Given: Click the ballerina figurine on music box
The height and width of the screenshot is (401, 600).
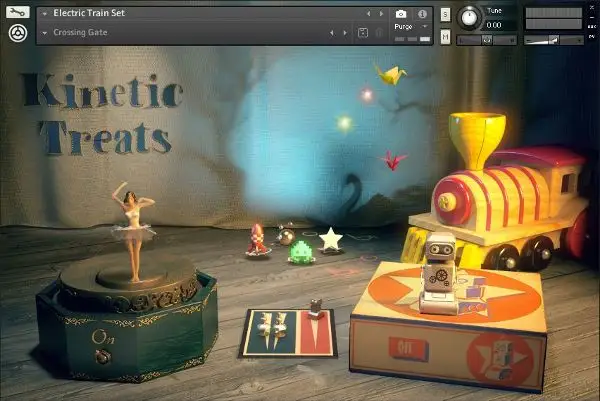Looking at the screenshot, I should [x=134, y=225].
